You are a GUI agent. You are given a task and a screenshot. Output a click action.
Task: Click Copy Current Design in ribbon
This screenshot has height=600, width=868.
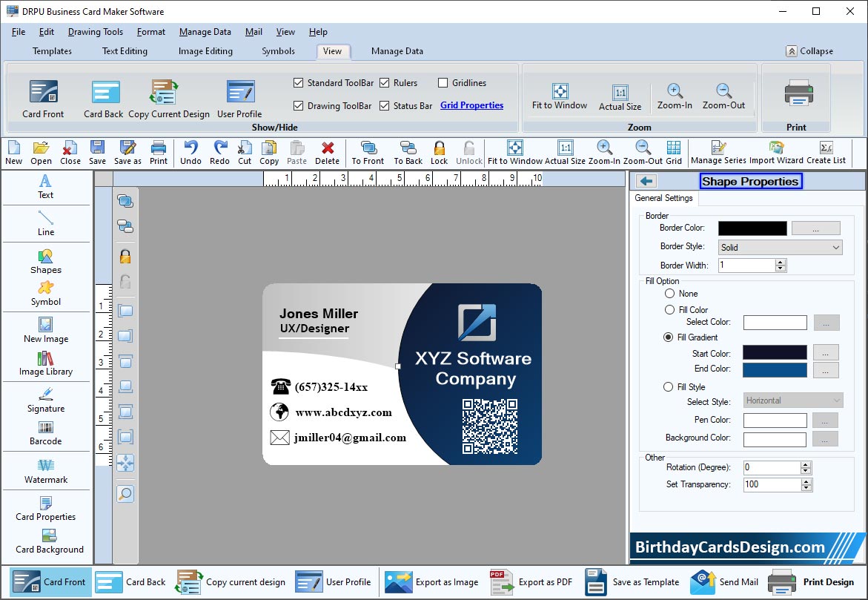(169, 99)
